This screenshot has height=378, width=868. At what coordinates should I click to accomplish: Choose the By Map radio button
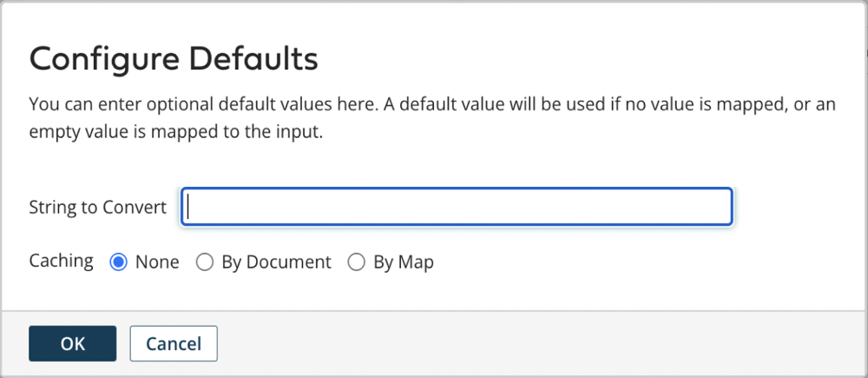tap(356, 262)
